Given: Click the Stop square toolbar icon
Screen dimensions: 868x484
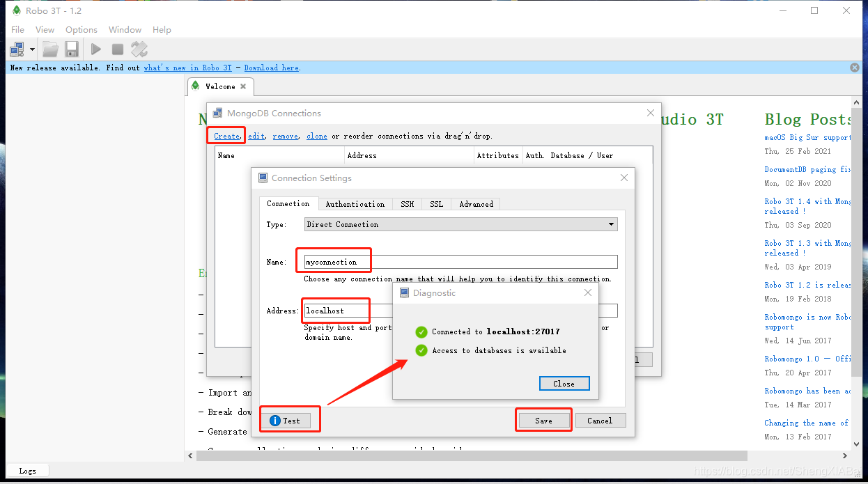Looking at the screenshot, I should (118, 49).
